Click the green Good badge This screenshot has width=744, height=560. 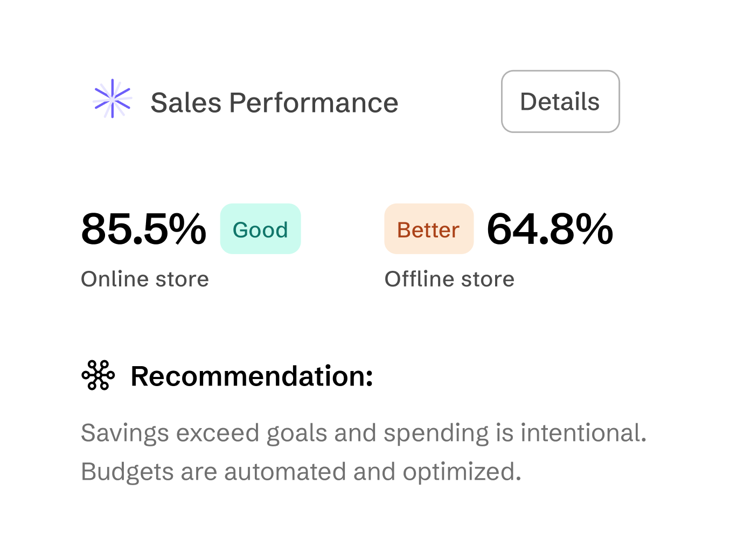260,229
